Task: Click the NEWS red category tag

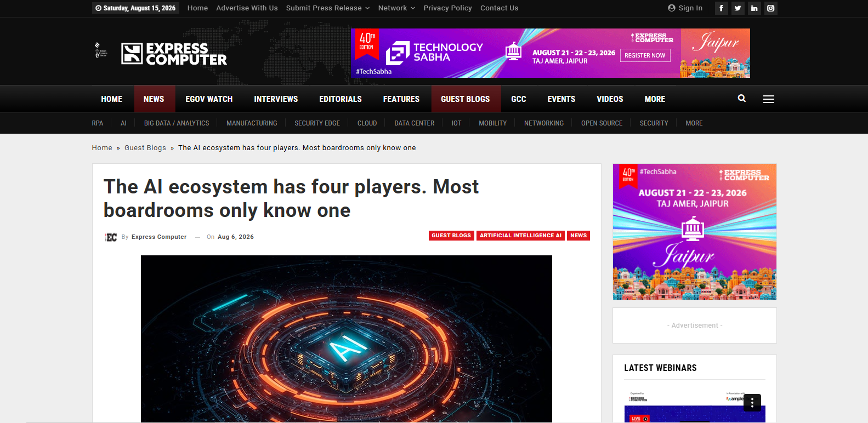Action: (578, 236)
